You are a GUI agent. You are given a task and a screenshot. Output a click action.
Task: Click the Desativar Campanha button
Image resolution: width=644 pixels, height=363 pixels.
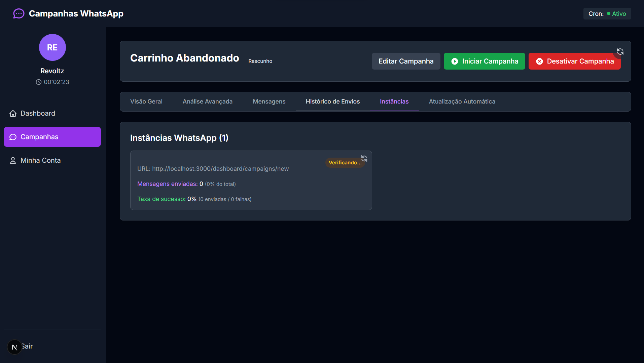575,61
